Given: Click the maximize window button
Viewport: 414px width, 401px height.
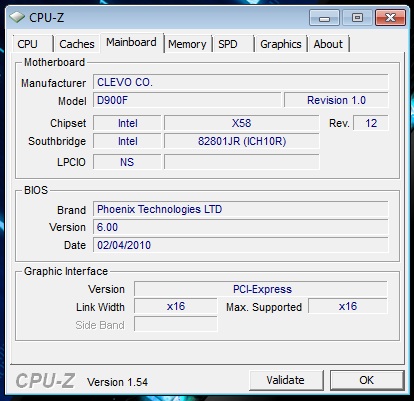Looking at the screenshot, I should [x=357, y=17].
